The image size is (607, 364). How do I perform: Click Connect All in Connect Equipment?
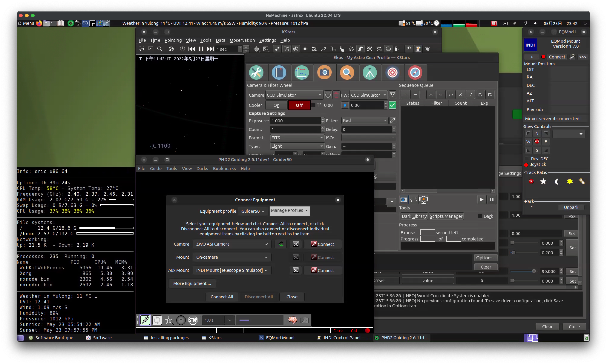[222, 297]
